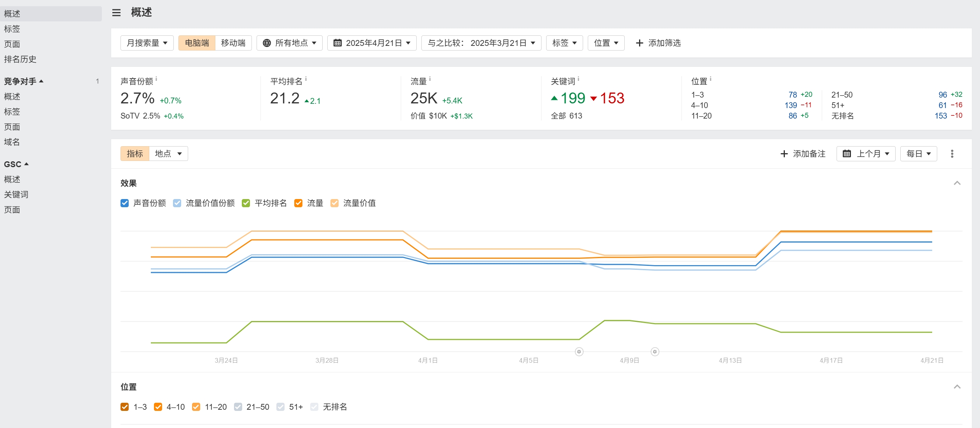Click the 4–10 orange legend swatch

[x=158, y=407]
